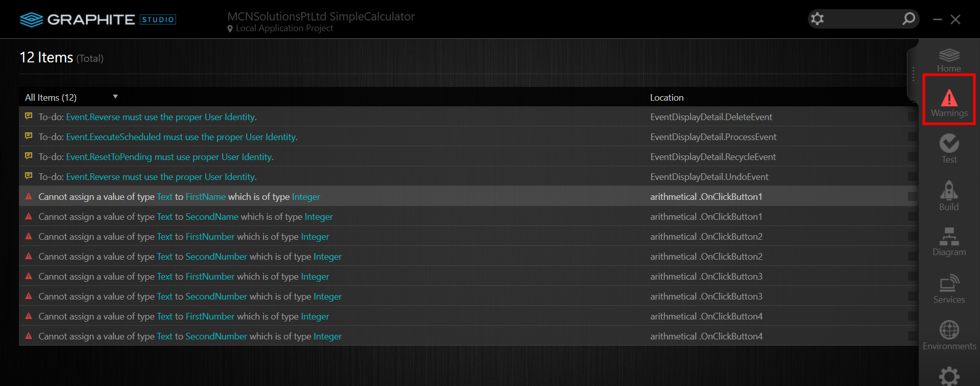Open the Build rocket icon
The width and height of the screenshot is (980, 386).
pos(949,195)
